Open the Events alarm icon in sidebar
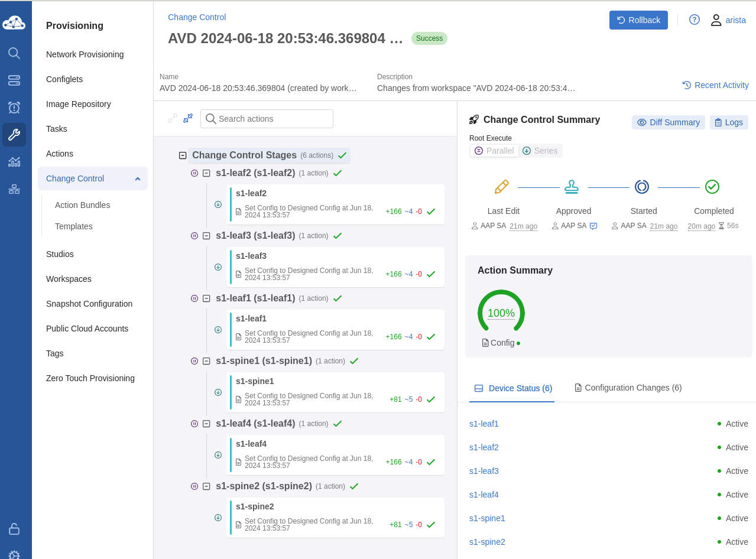 [x=14, y=108]
